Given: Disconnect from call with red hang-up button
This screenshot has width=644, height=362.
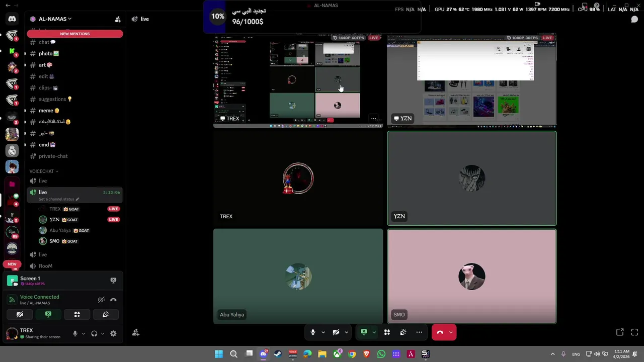Looking at the screenshot, I should [440, 332].
